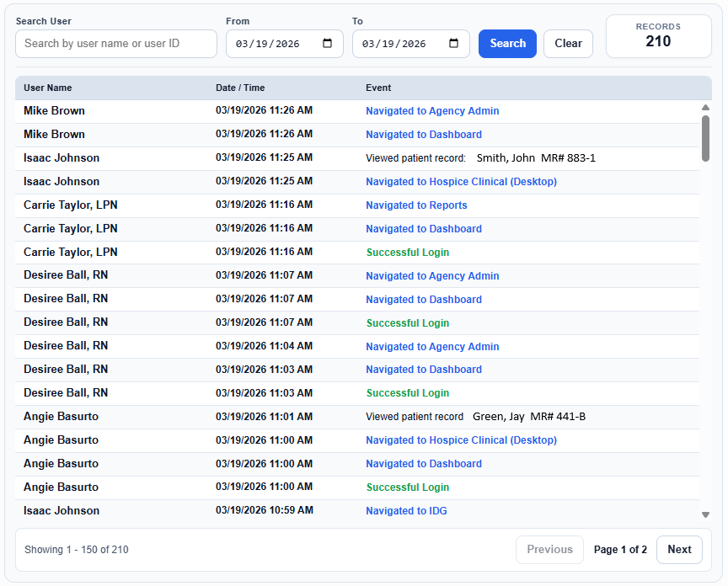This screenshot has width=728, height=586.
Task: Click the Search User input field
Action: [116, 44]
